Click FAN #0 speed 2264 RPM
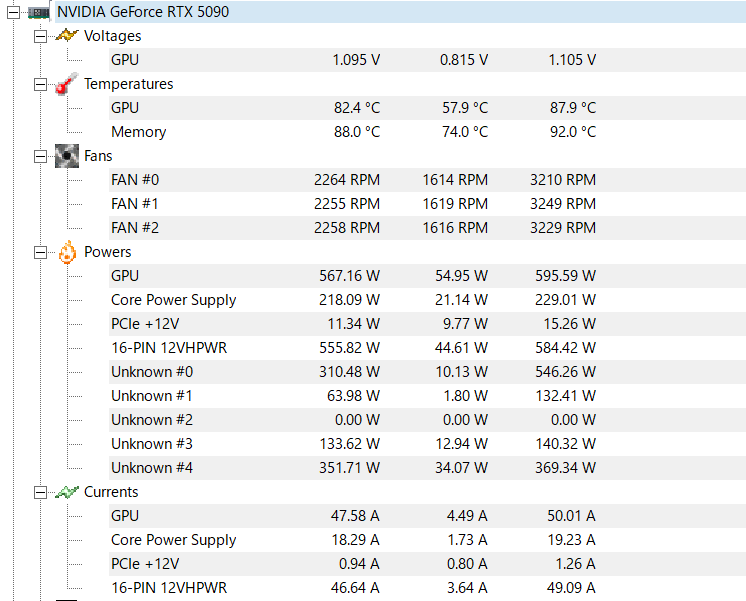Image resolution: width=746 pixels, height=601 pixels. click(x=347, y=180)
